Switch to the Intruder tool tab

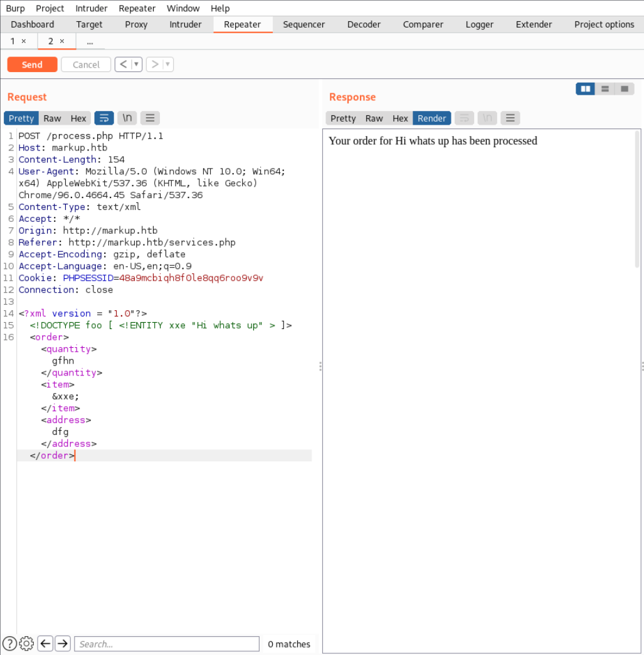pos(186,24)
